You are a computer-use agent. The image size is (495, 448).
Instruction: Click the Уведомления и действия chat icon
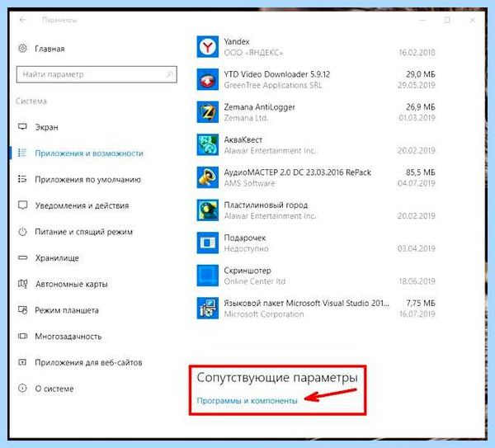click(22, 205)
